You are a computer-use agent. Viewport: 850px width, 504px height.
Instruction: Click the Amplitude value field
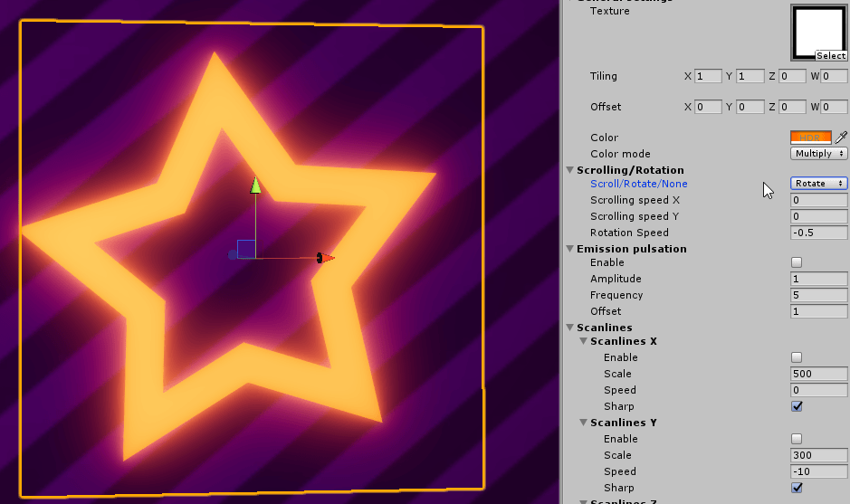click(x=818, y=279)
